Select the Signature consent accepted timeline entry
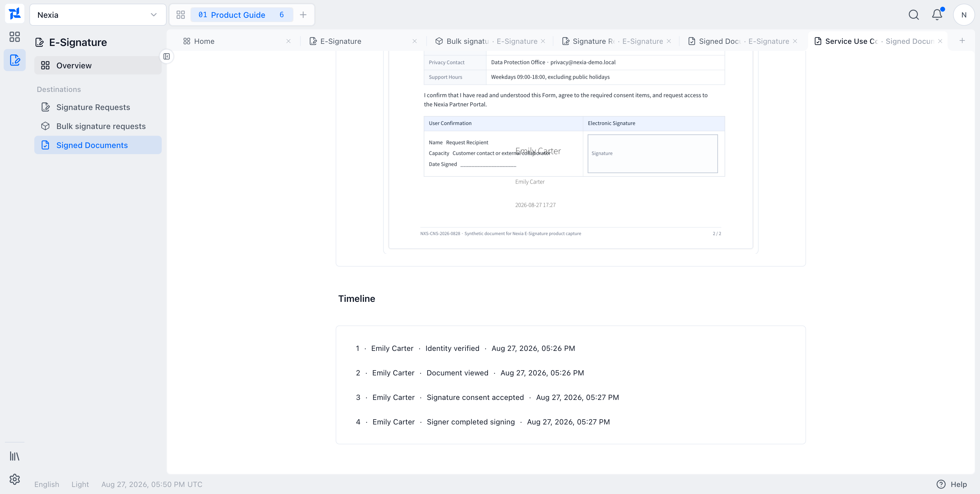 click(487, 397)
